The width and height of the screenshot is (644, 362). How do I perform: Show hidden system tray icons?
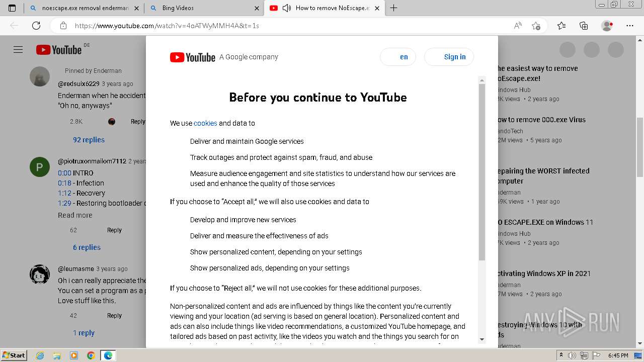(x=561, y=355)
